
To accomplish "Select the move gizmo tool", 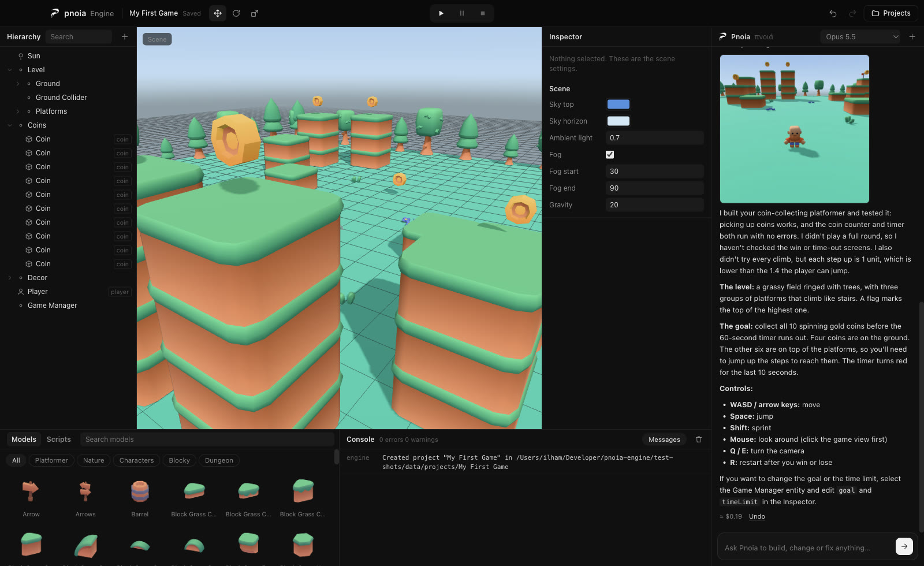I will point(218,13).
